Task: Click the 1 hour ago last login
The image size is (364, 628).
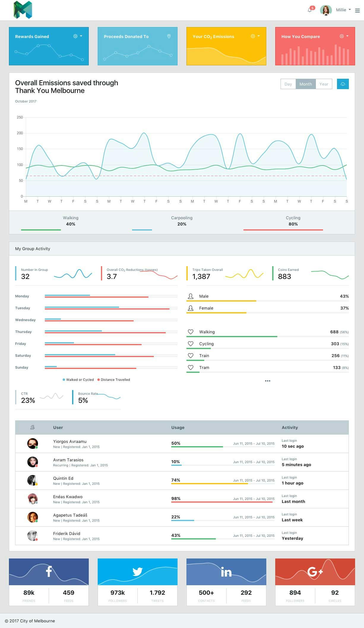Action: coord(292,483)
